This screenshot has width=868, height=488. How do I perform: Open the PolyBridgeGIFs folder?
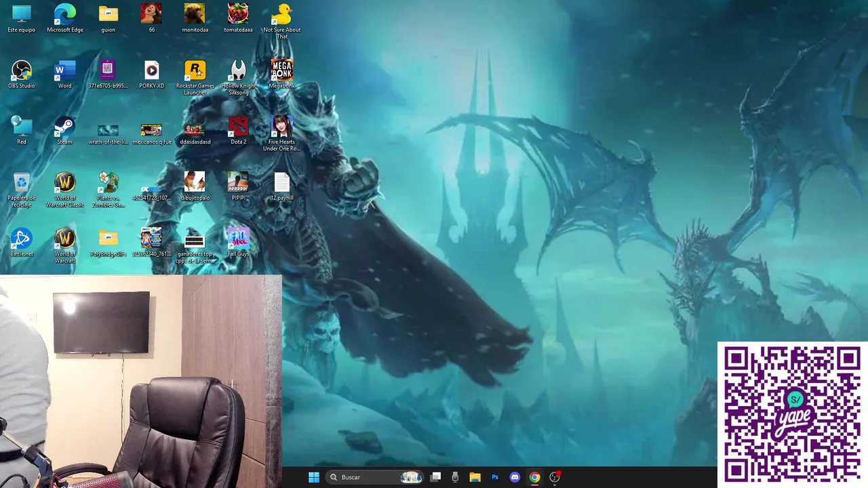coord(108,243)
